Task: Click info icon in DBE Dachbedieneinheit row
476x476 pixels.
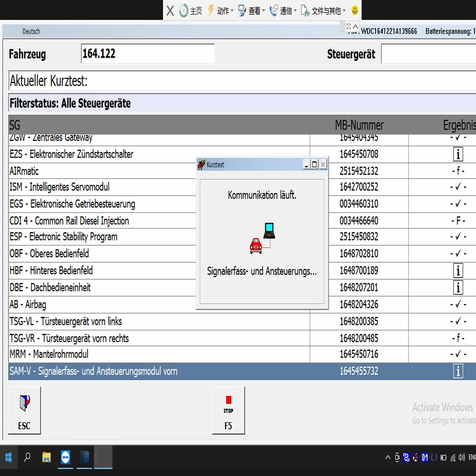Action: click(x=457, y=288)
